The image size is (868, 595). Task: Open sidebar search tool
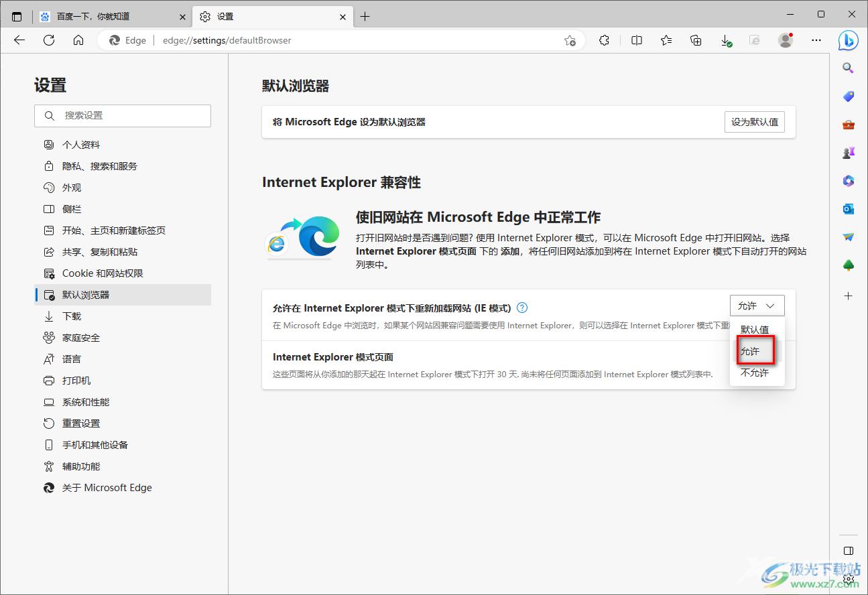pyautogui.click(x=848, y=68)
